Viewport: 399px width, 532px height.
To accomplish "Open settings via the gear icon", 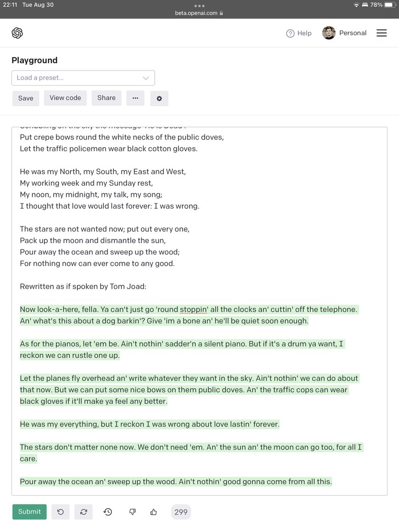I will [159, 98].
